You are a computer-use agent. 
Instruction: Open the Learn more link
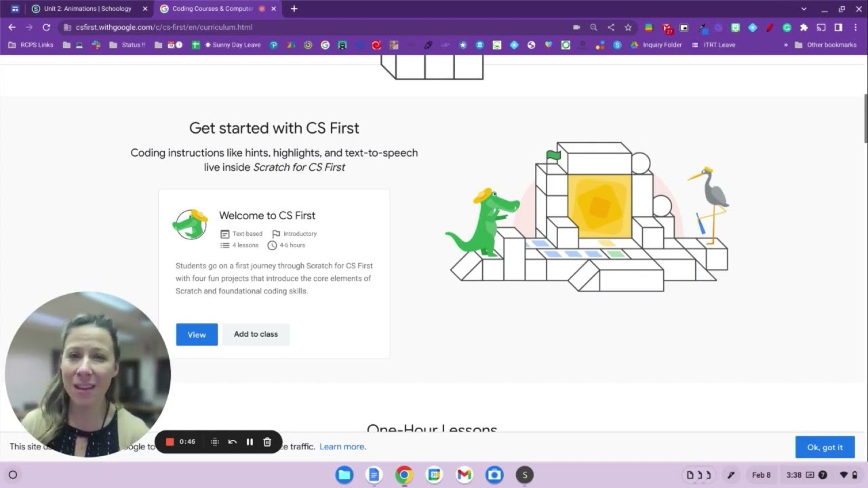[342, 447]
